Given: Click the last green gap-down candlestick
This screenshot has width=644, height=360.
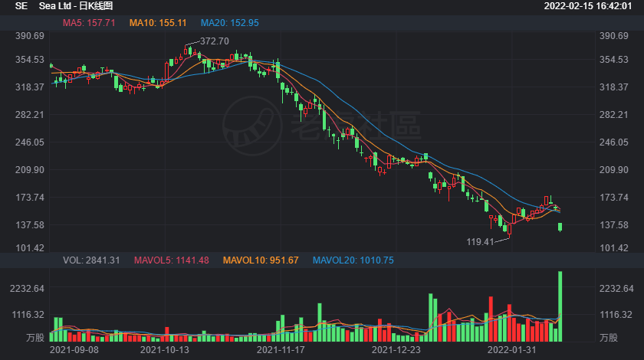Looking at the screenshot, I should [x=560, y=227].
